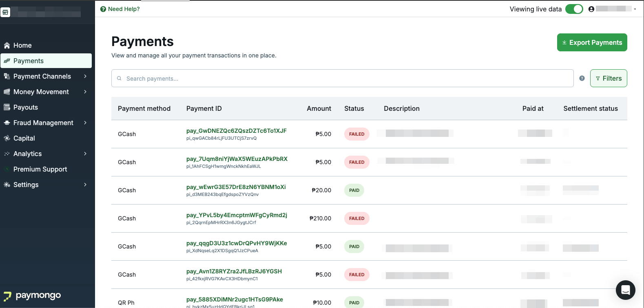Open the Filters button
The height and width of the screenshot is (308, 644).
[x=609, y=78]
